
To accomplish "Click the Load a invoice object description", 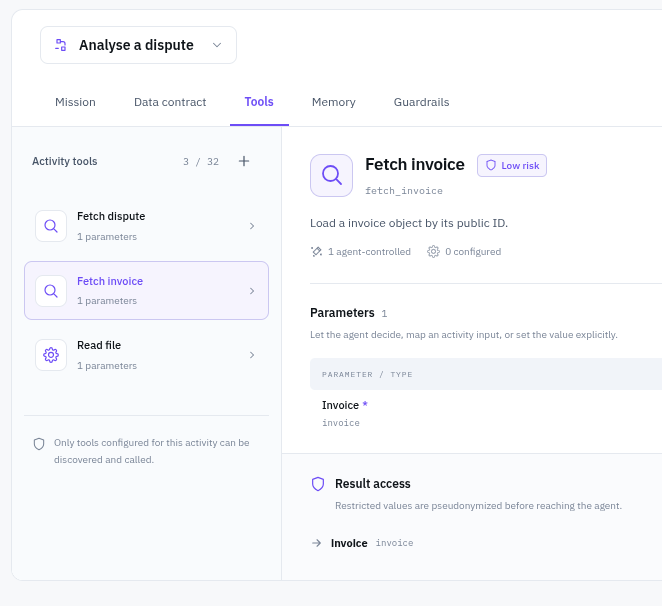I will coord(409,223).
